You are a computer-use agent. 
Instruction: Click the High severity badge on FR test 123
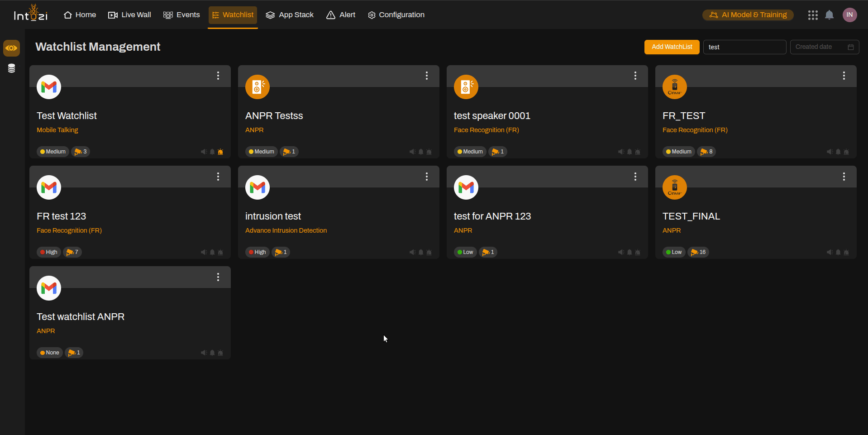click(48, 252)
